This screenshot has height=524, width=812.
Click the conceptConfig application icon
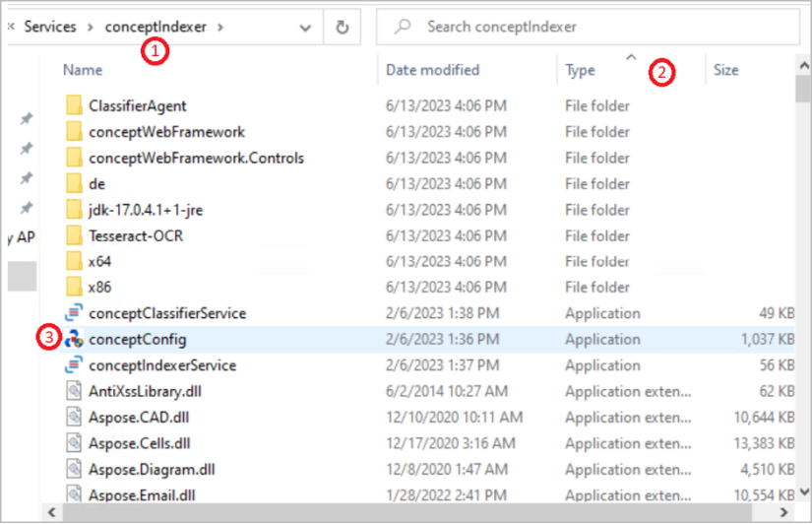(74, 339)
